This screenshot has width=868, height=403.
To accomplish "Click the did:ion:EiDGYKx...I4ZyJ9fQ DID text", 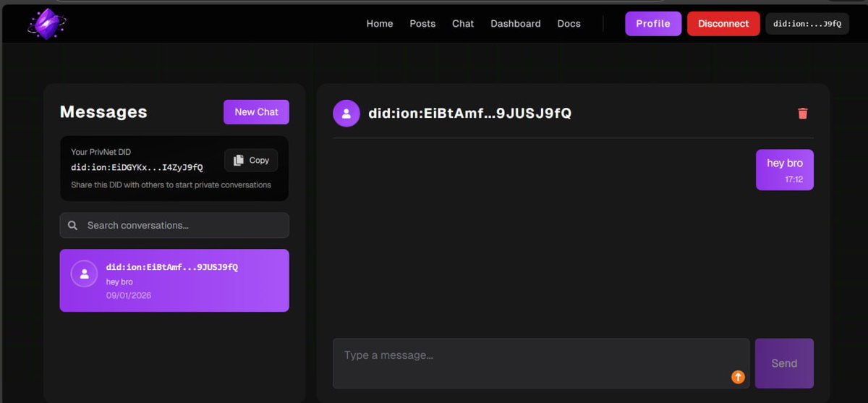I will [137, 167].
